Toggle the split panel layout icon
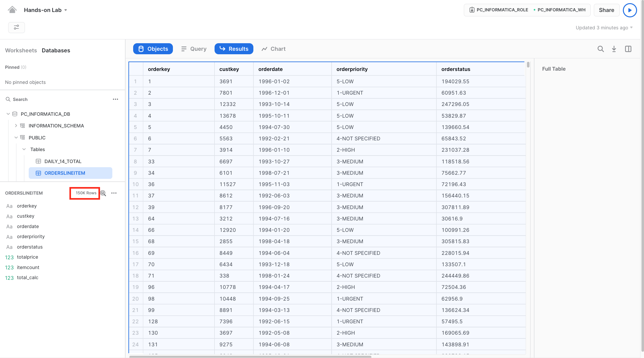644x358 pixels. coord(628,49)
